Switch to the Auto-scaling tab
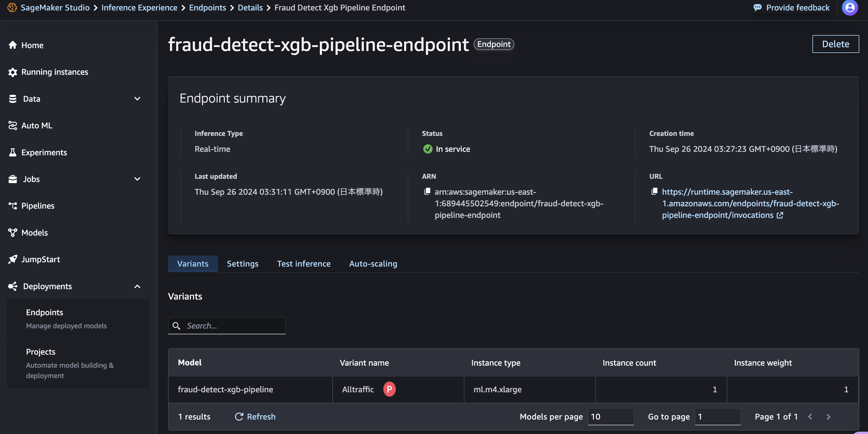 coord(373,264)
